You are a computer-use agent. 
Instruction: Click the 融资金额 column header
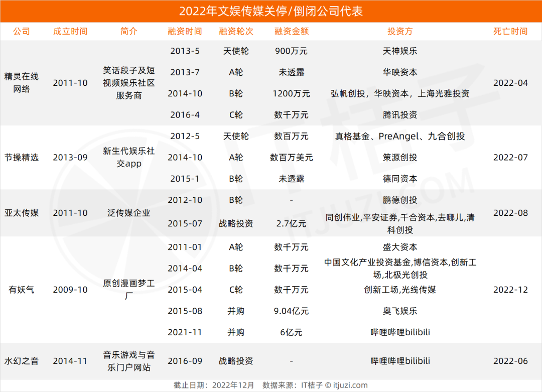click(x=292, y=32)
